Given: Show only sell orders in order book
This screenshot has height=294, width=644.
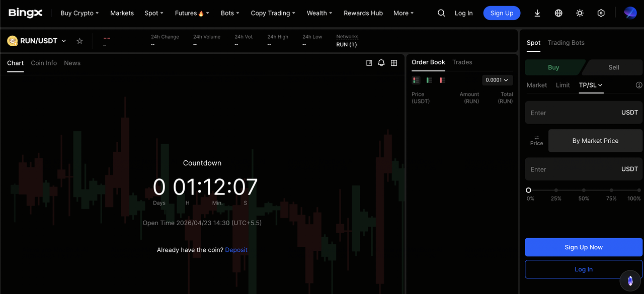Looking at the screenshot, I should click(x=442, y=80).
